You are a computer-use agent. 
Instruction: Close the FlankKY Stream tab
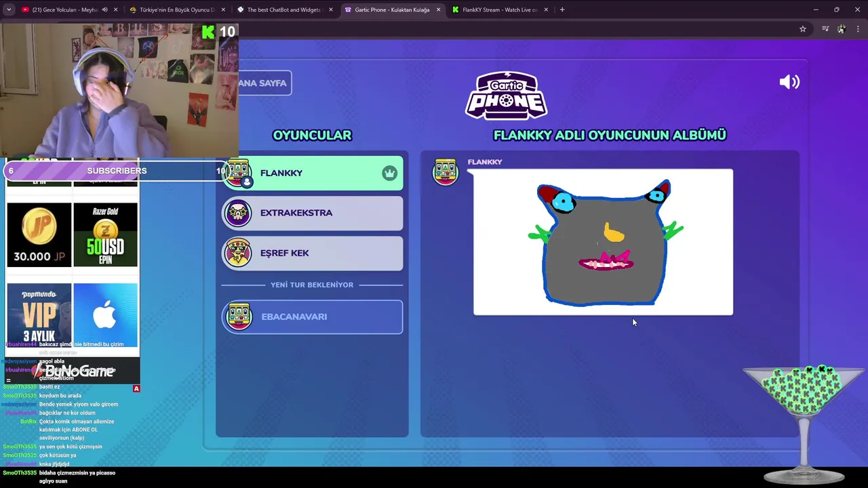tap(546, 9)
